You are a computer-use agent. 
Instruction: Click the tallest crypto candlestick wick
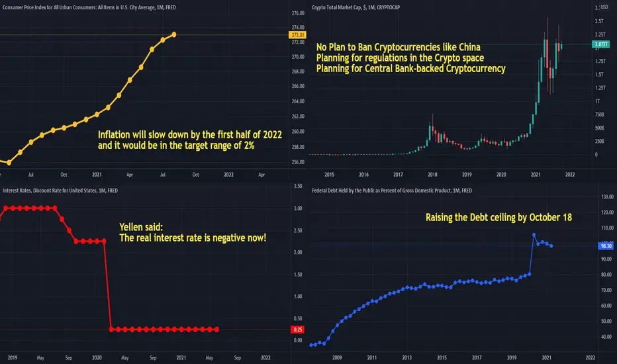coord(547,28)
